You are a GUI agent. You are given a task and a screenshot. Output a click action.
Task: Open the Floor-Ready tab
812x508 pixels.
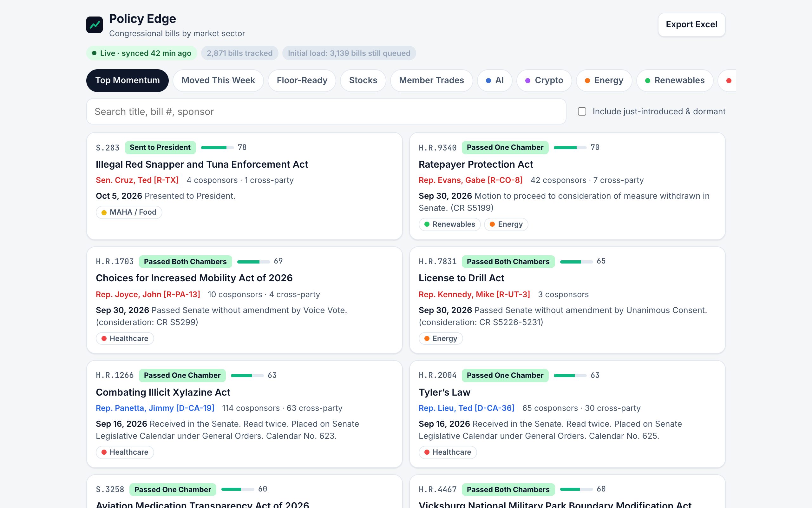(x=302, y=80)
